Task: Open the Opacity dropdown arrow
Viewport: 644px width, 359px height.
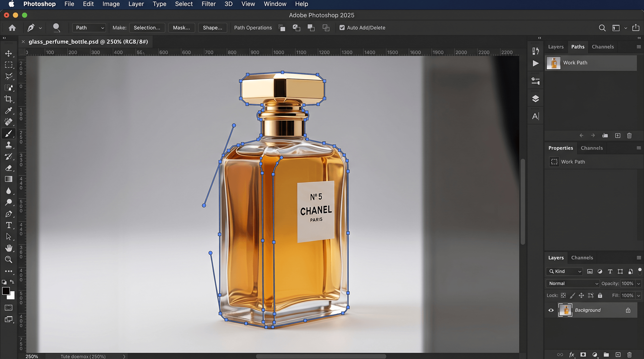Action: [638, 284]
